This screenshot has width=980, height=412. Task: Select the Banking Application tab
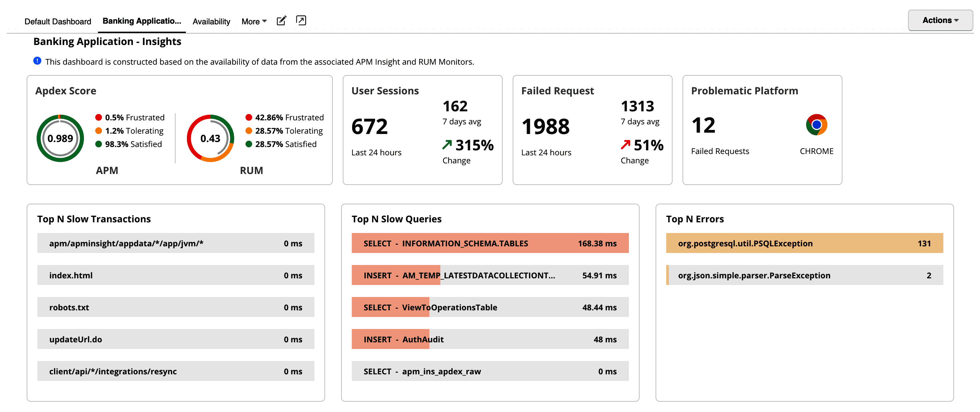pos(142,21)
